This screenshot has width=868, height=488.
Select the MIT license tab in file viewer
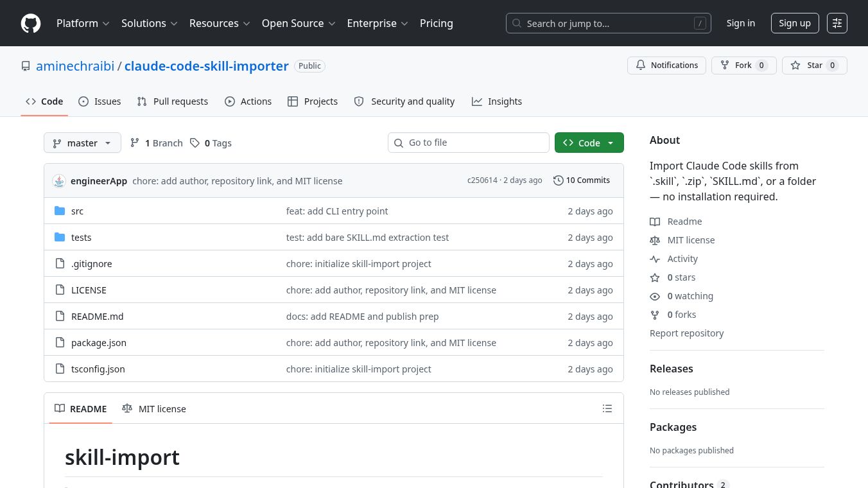pos(154,409)
